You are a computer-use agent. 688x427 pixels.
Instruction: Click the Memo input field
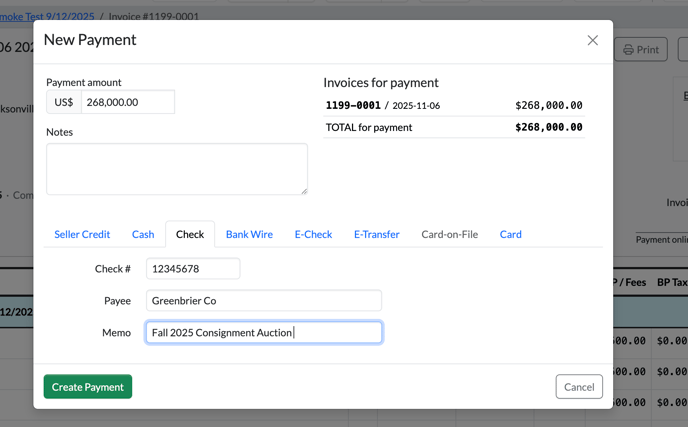[264, 332]
